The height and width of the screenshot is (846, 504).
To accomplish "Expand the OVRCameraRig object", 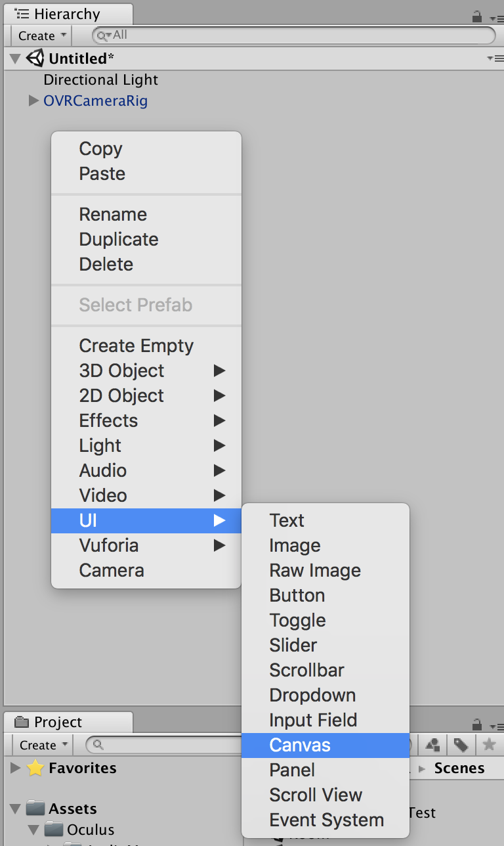I will pyautogui.click(x=33, y=101).
